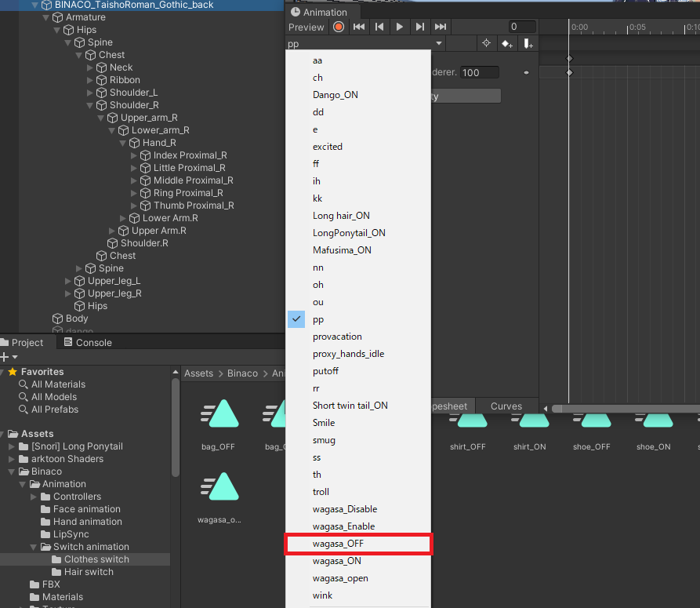
Task: Expand the Index Proximal_R node
Action: tap(133, 155)
